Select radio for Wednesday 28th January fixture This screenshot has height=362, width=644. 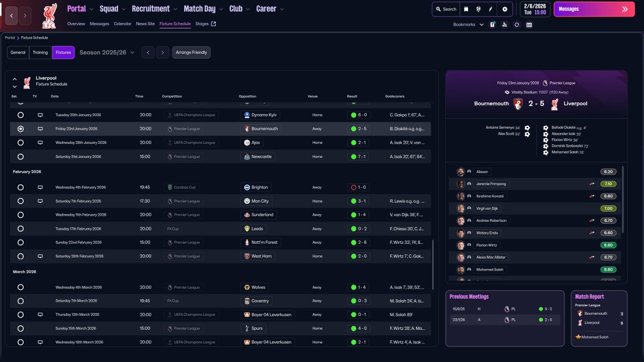(21, 143)
